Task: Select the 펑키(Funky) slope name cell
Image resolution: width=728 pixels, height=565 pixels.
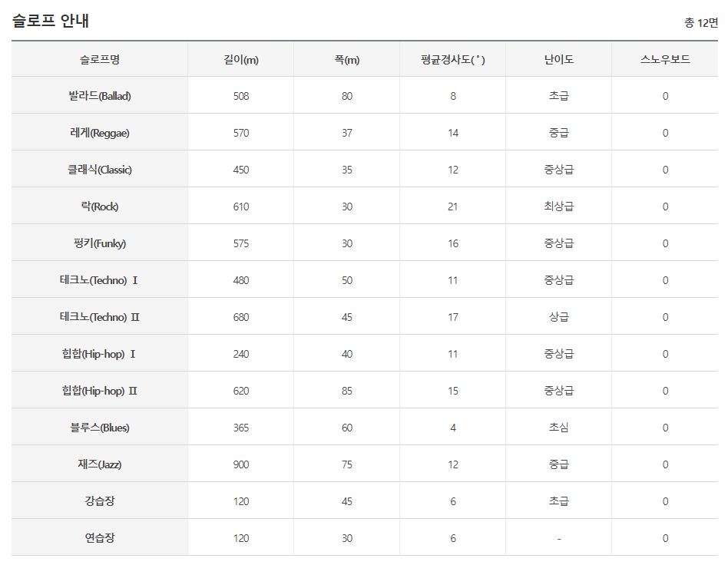Action: 99,243
